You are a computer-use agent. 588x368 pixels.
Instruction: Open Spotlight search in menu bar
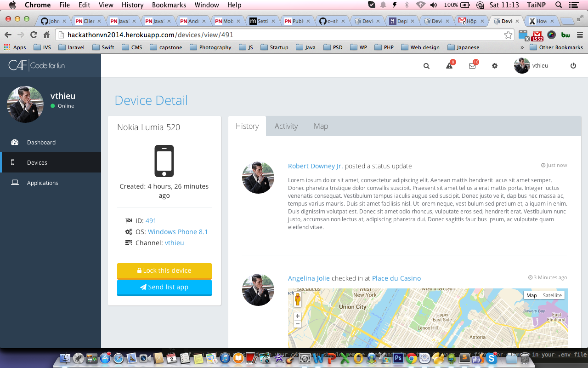559,5
